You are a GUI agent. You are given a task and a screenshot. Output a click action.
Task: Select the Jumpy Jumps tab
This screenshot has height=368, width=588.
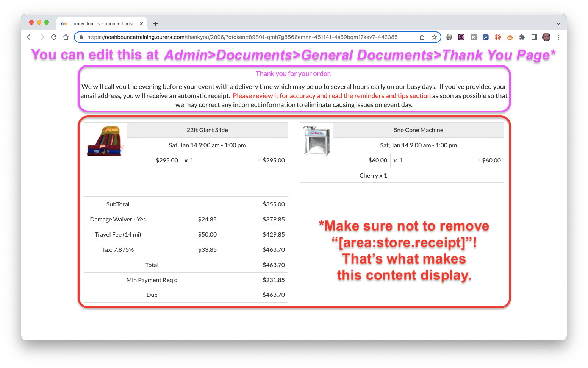click(100, 23)
